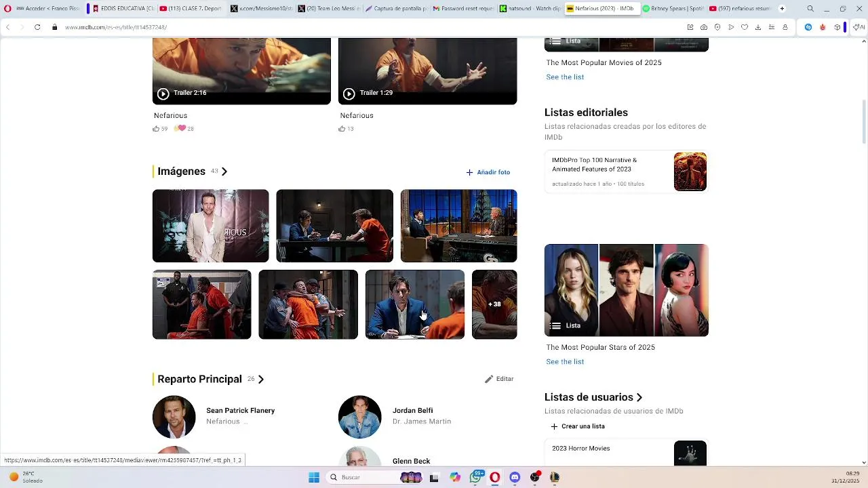Click the Añadir foto link
Viewport: 868px width, 488px height.
tap(488, 172)
